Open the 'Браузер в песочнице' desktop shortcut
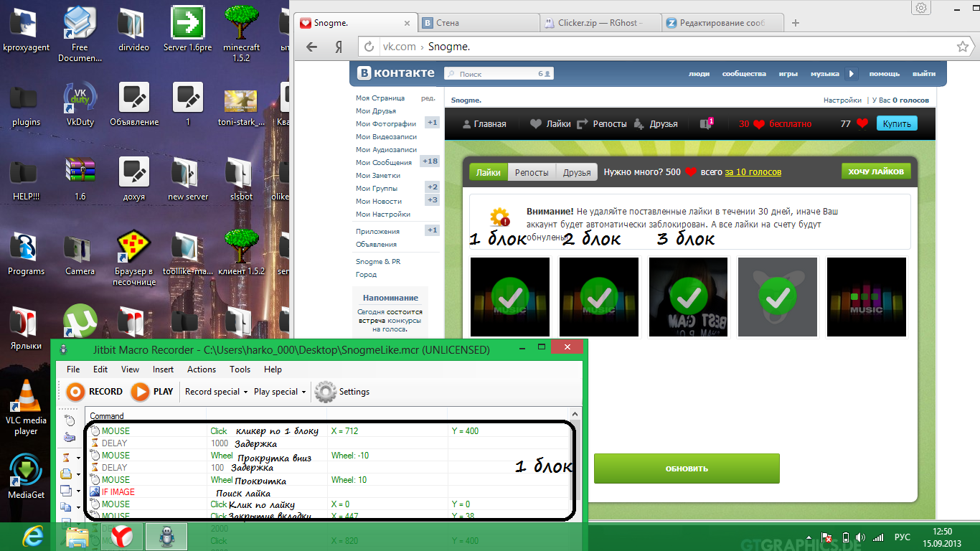Image resolution: width=980 pixels, height=551 pixels. 134,258
